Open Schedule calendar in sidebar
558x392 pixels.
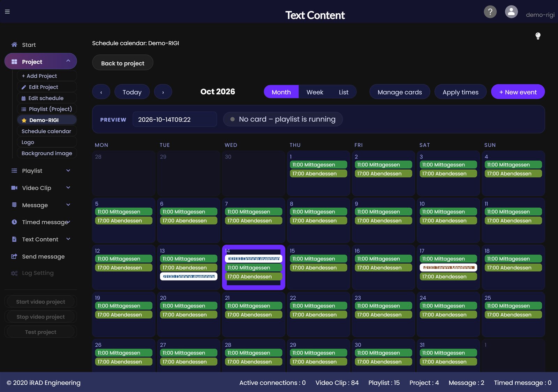click(47, 131)
